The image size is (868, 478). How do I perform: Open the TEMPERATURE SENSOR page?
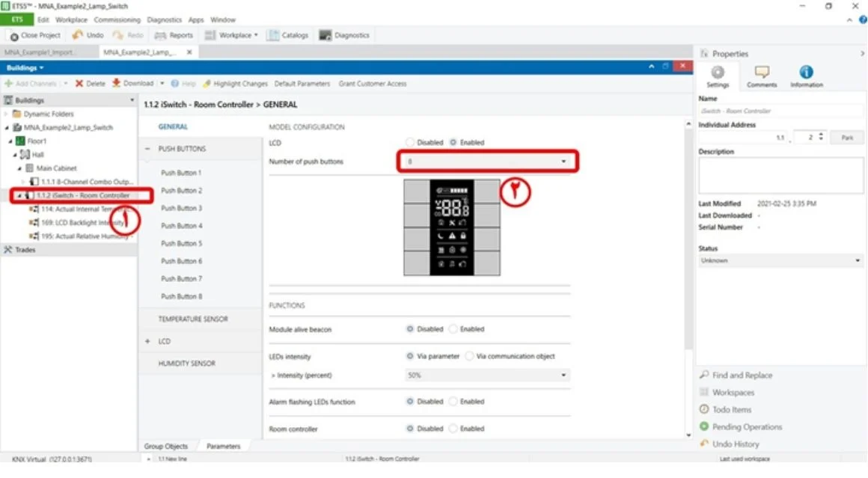[193, 319]
